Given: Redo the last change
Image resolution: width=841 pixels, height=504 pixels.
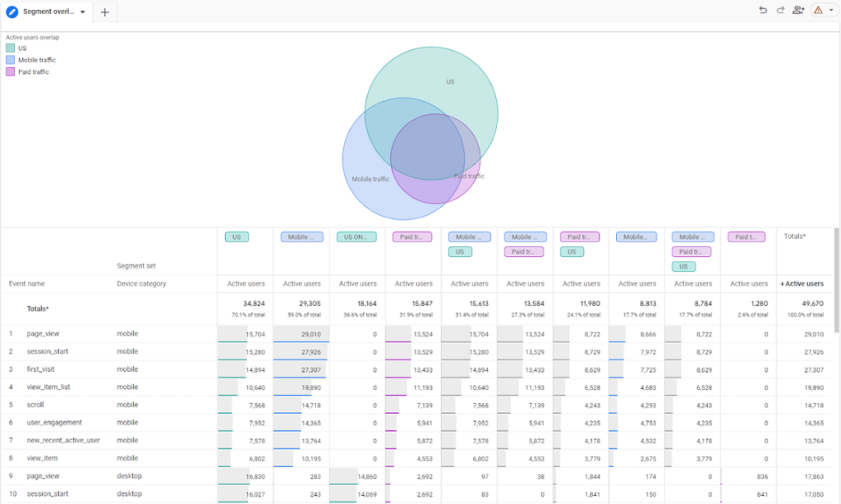Looking at the screenshot, I should [x=780, y=10].
